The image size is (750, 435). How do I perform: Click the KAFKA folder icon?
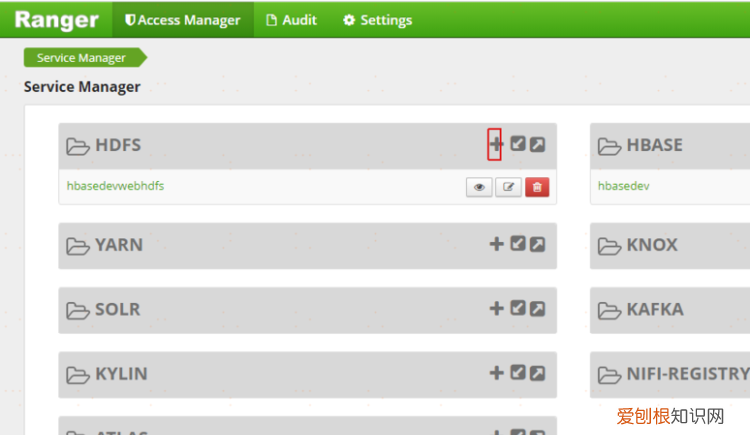click(x=609, y=311)
